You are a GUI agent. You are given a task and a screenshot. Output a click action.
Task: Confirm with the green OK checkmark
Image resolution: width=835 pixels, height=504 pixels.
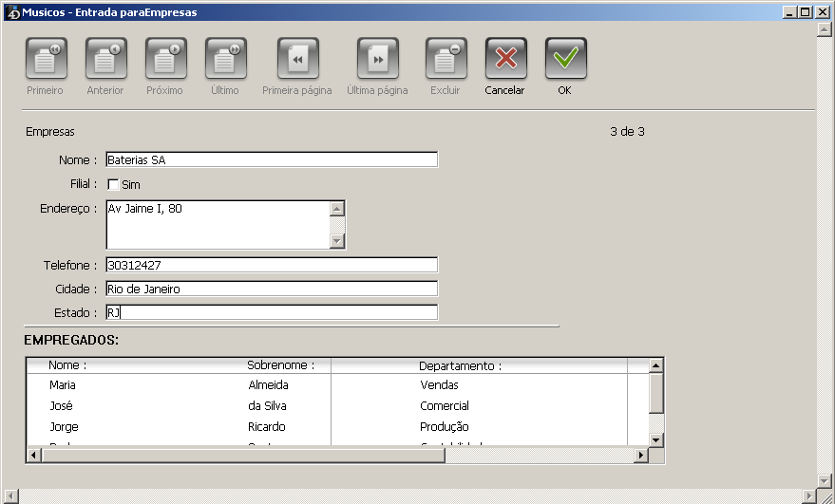tap(565, 59)
